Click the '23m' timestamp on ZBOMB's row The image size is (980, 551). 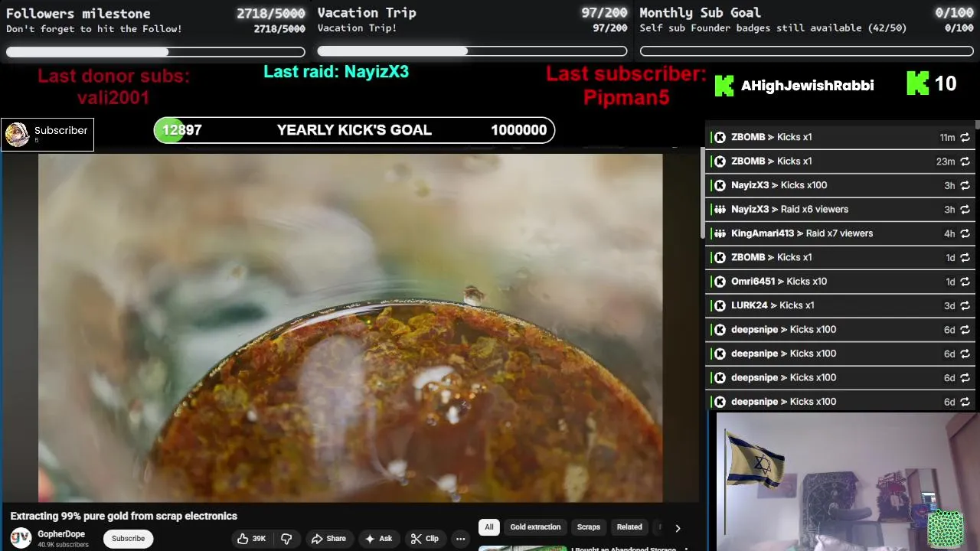[x=946, y=161]
